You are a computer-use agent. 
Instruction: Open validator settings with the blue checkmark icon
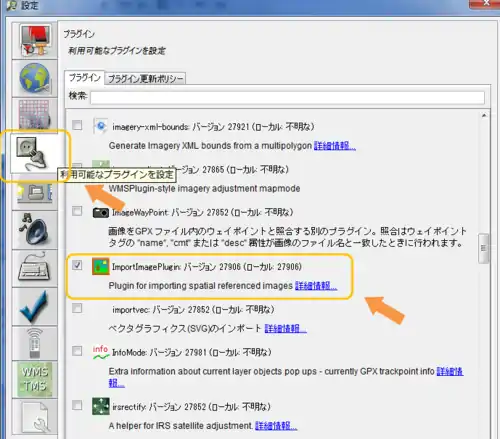[x=35, y=306]
